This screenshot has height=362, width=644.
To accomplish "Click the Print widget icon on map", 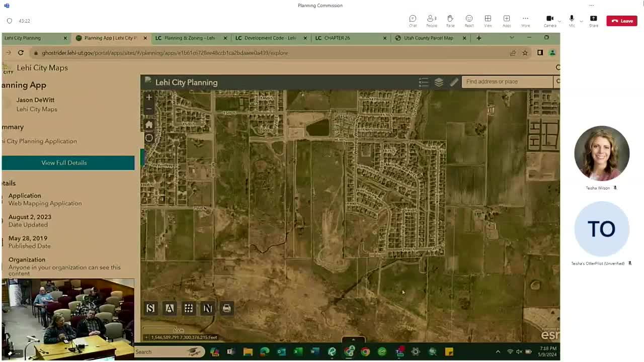I will pyautogui.click(x=227, y=308).
